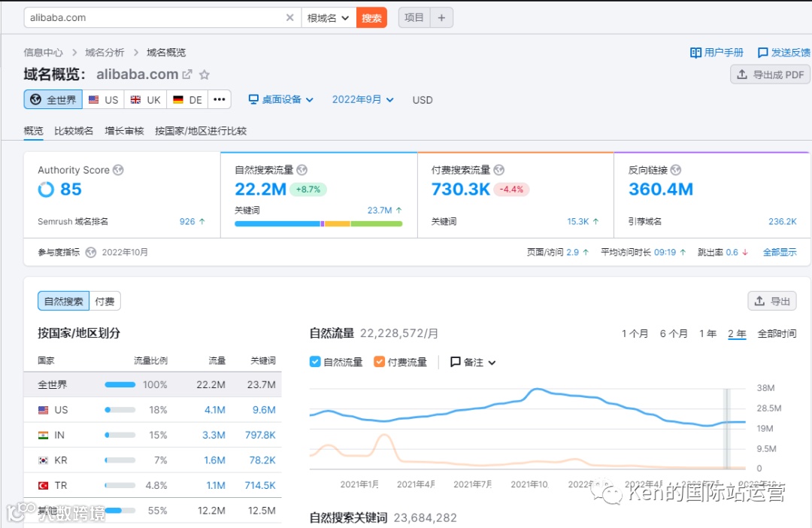The width and height of the screenshot is (812, 528).
Task: Click globe icon beside 付费搜索流量
Action: pos(499,170)
